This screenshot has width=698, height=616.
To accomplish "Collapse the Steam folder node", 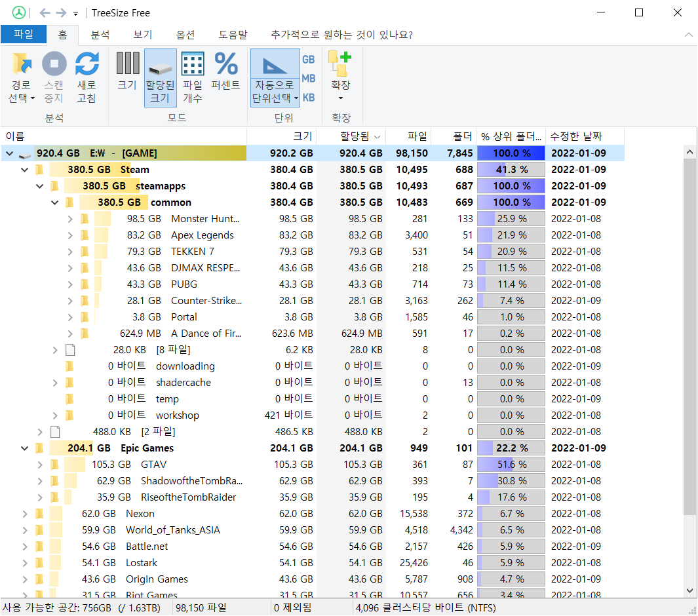I will coord(24,170).
